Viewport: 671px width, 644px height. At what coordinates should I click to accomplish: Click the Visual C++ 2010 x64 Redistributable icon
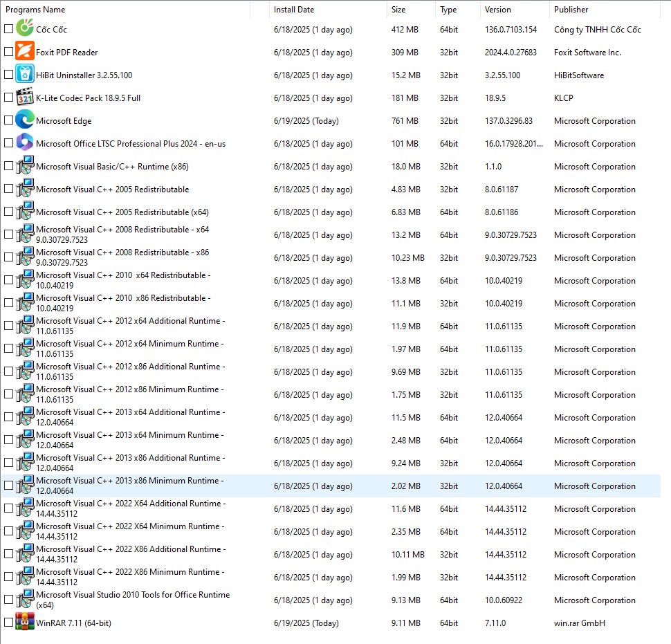25,279
